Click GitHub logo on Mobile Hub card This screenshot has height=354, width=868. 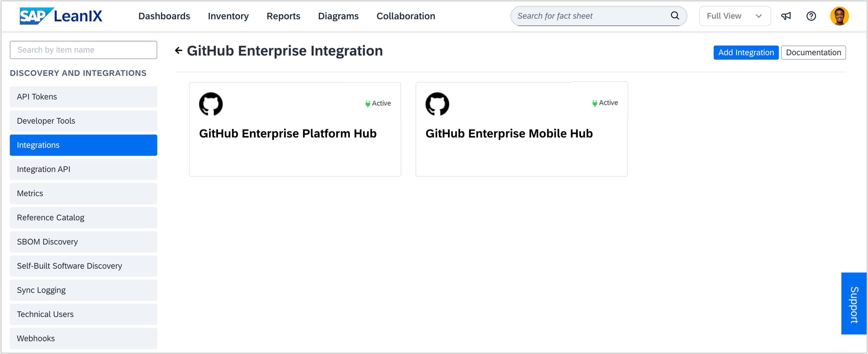[x=437, y=104]
